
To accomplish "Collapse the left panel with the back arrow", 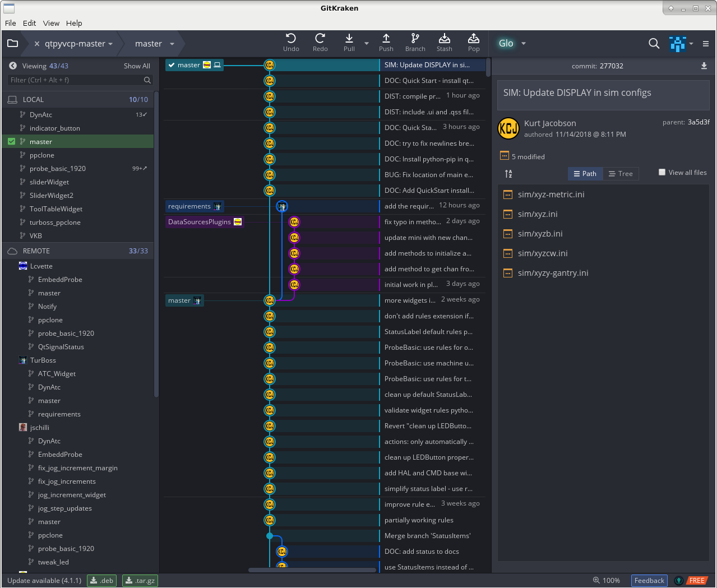I will 13,66.
